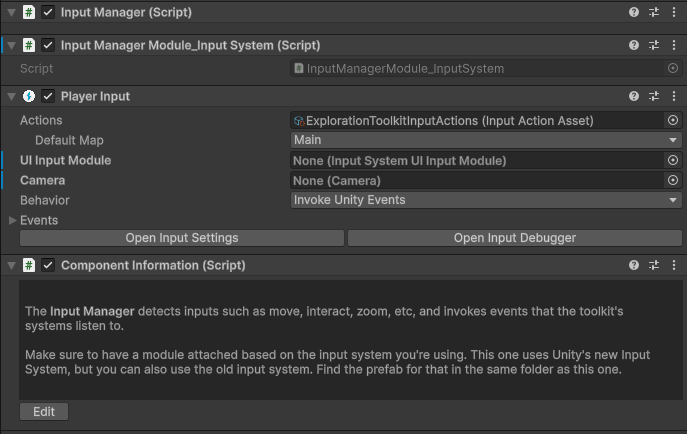Click the Script property label
The height and width of the screenshot is (434, 687).
click(x=36, y=68)
